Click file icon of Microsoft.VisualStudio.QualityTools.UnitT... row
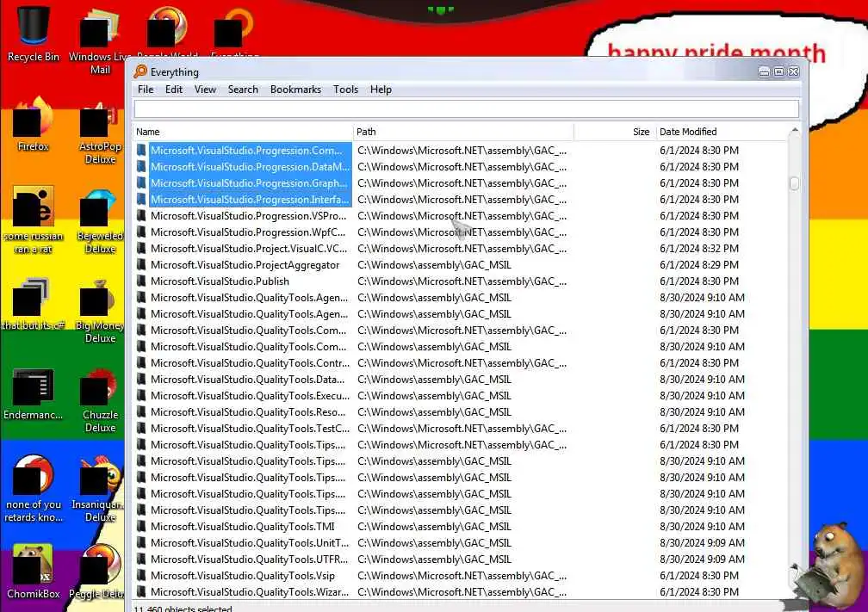Viewport: 868px width, 612px height. 142,543
